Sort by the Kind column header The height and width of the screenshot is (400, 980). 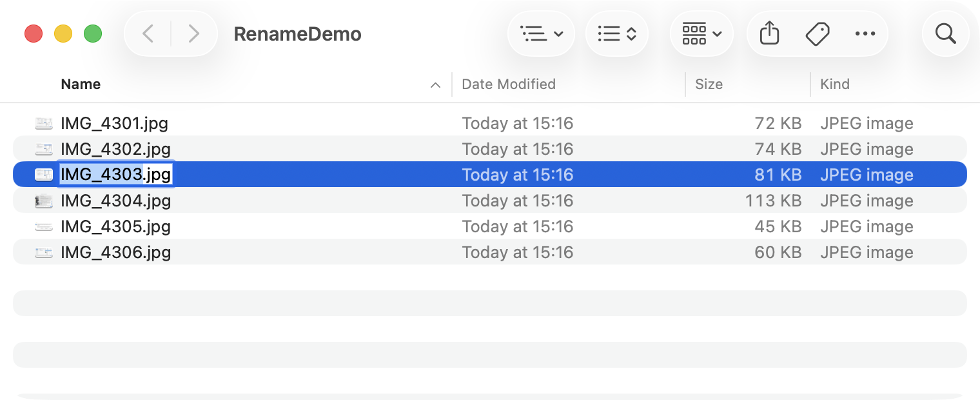click(834, 84)
